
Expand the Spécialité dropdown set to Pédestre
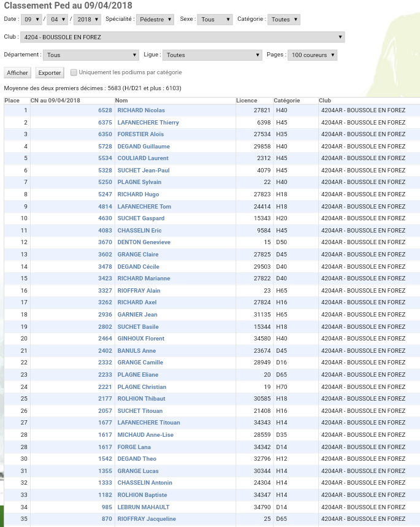(x=155, y=20)
